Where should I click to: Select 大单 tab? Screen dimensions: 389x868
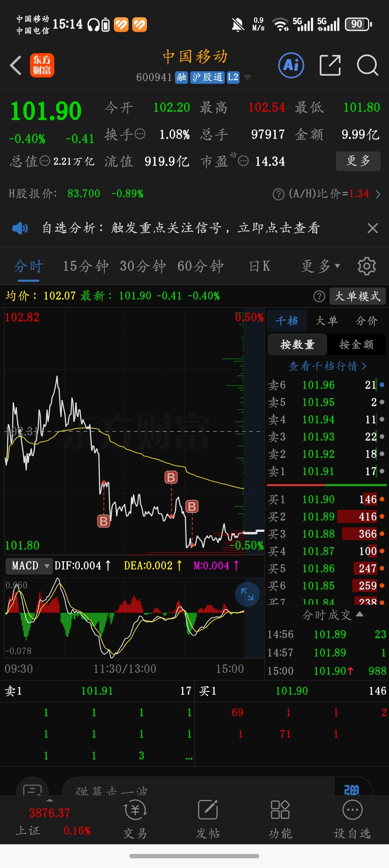pos(327,321)
